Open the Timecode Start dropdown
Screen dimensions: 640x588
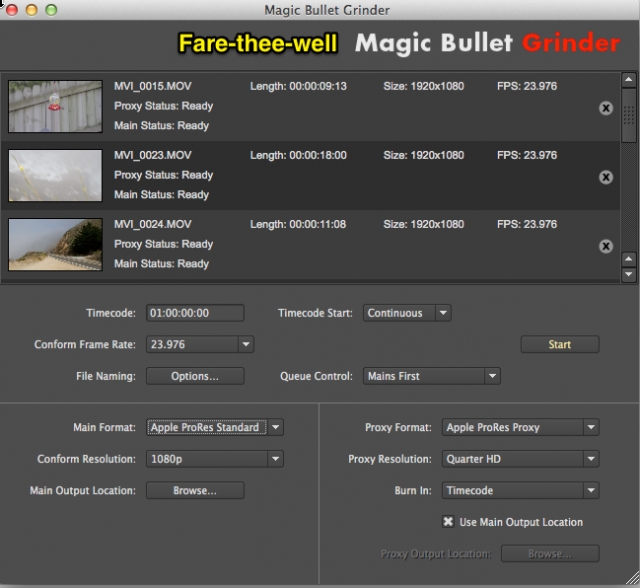point(407,313)
